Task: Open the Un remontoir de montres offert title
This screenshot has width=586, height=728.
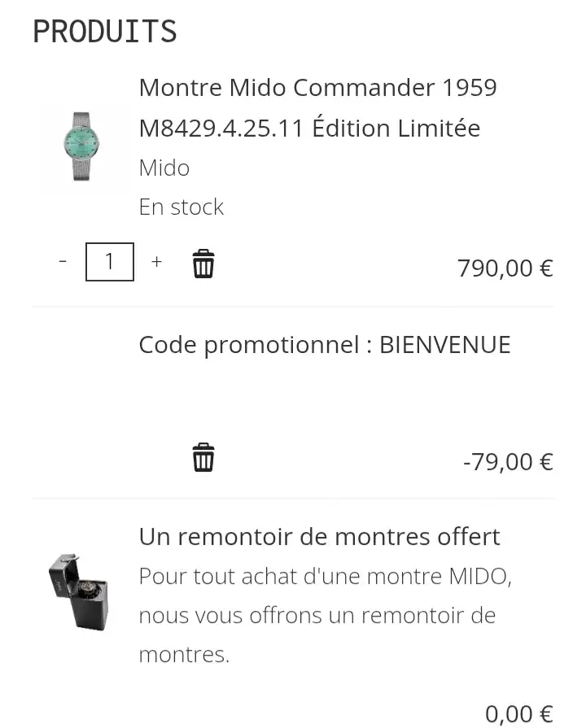Action: pos(319,537)
